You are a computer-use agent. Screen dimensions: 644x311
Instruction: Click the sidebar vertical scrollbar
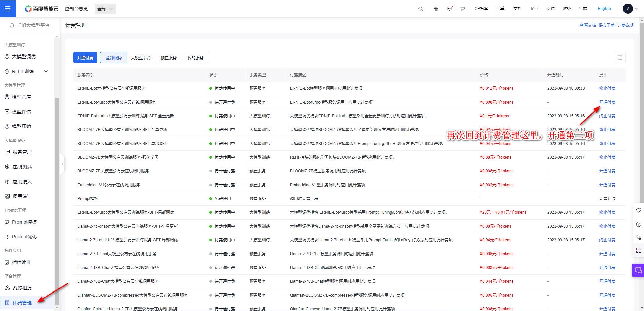click(x=57, y=202)
